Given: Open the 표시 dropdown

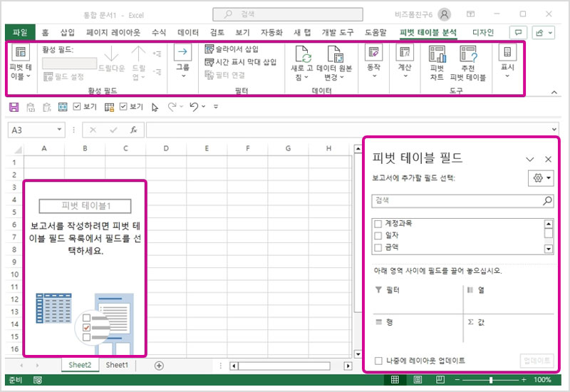Looking at the screenshot, I should click(507, 62).
